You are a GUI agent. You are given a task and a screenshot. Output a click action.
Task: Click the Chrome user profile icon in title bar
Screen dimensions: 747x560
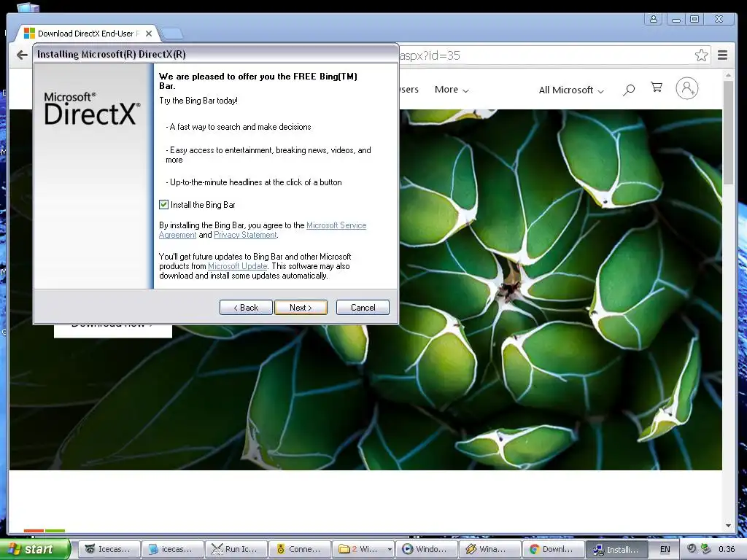(x=654, y=19)
